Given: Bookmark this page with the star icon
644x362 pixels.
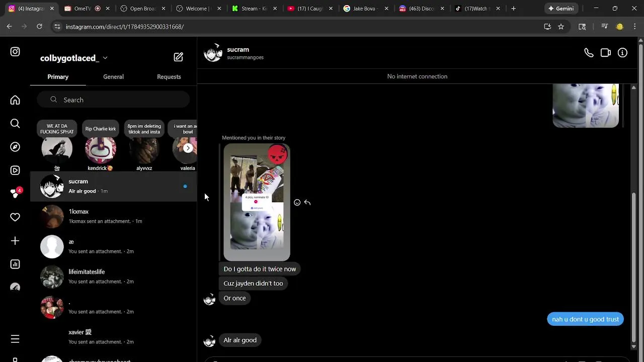Looking at the screenshot, I should 561,27.
